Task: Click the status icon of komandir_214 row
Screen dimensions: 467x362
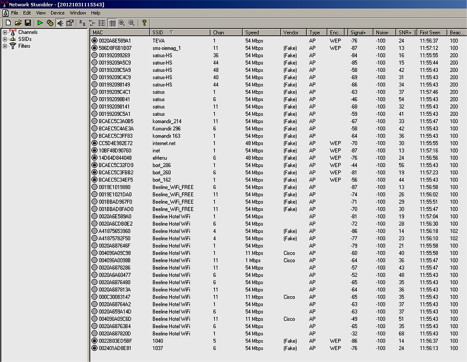Action: (x=94, y=121)
